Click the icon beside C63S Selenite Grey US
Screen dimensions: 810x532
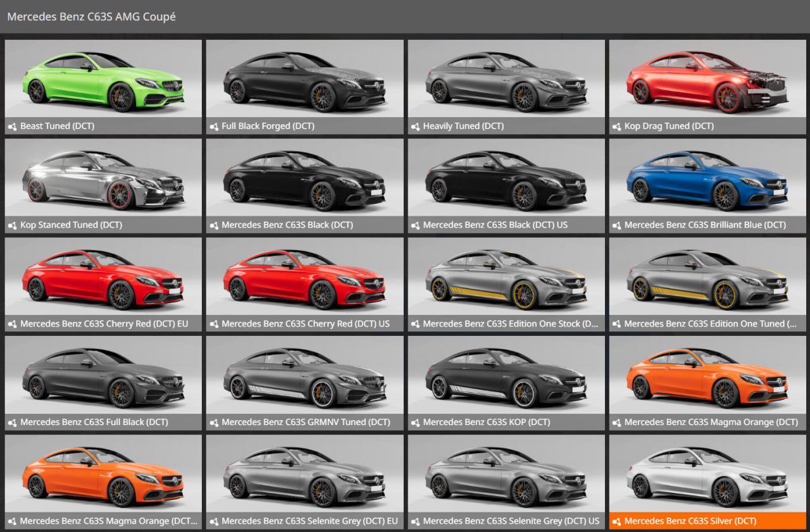(x=415, y=521)
